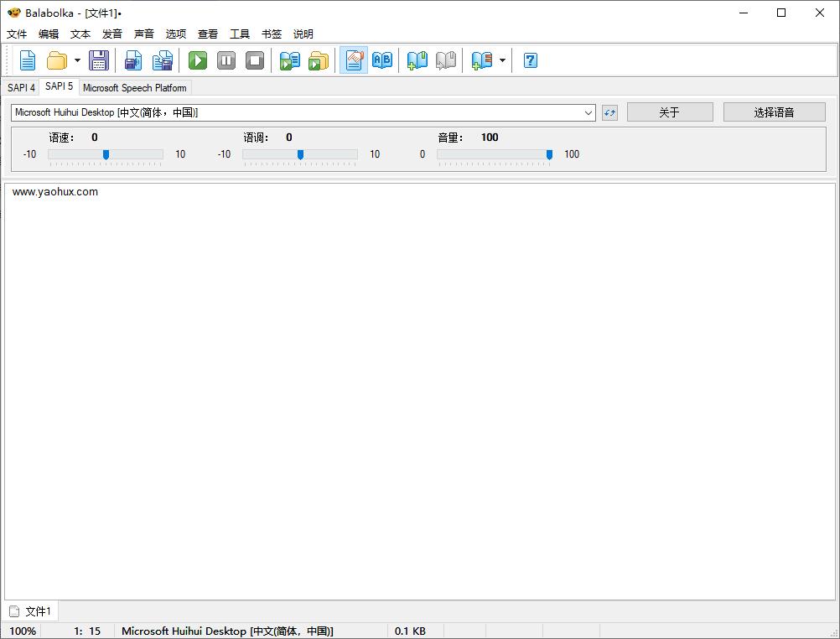840x639 pixels.
Task: Click the 音量 volume slider handle
Action: 549,154
